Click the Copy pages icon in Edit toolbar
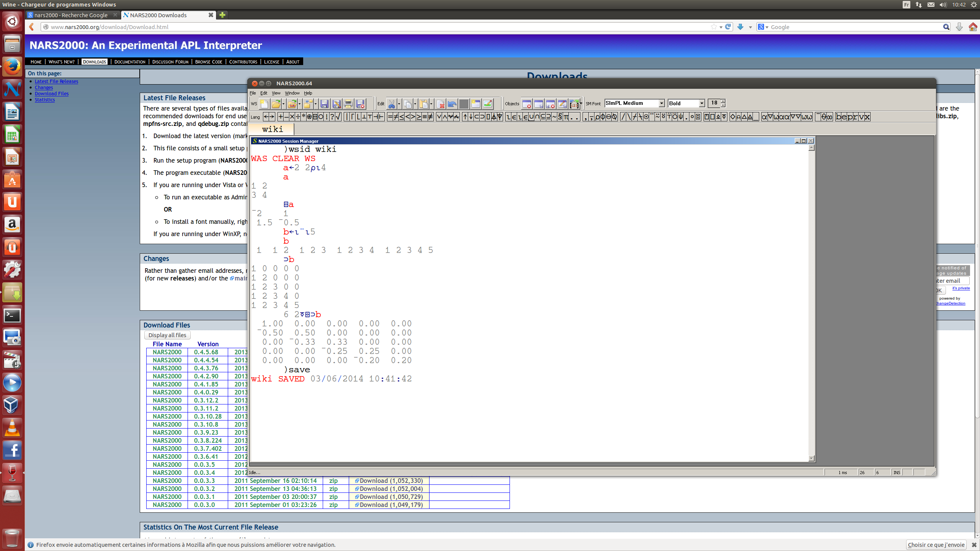980x551 pixels. click(x=407, y=104)
